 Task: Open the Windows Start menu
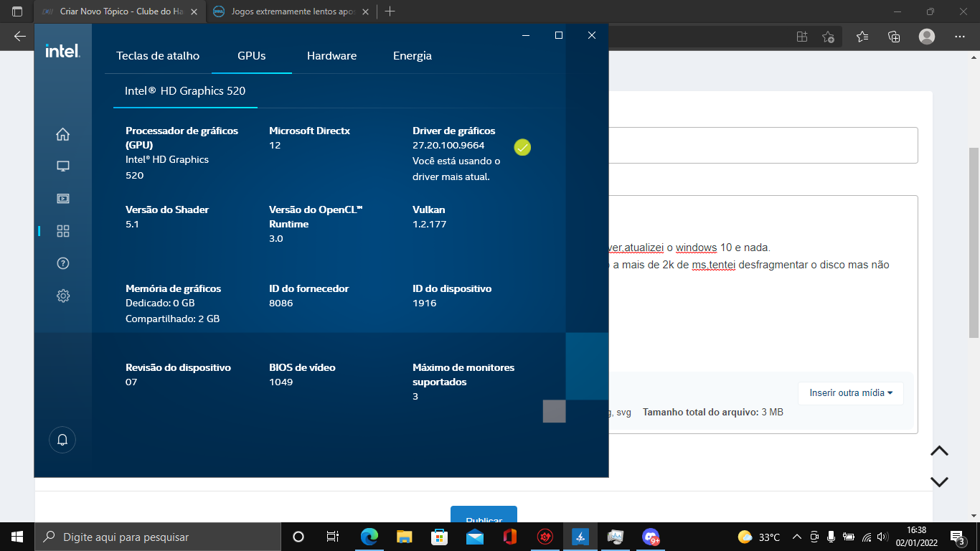pyautogui.click(x=17, y=537)
